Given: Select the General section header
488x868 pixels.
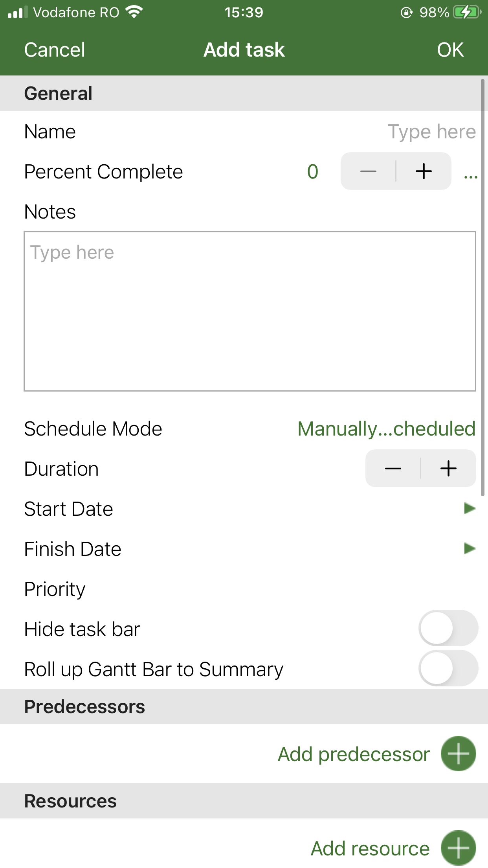Looking at the screenshot, I should [x=58, y=93].
